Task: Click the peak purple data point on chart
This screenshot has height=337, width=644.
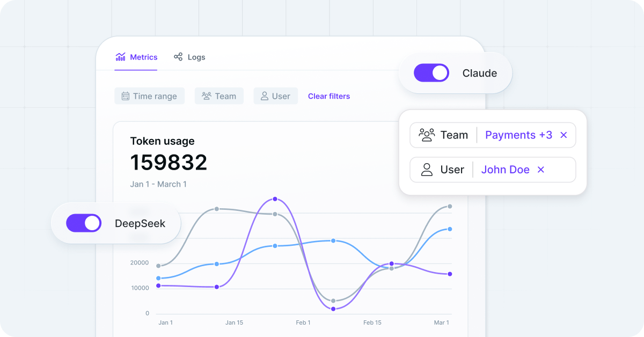Action: pos(275,199)
